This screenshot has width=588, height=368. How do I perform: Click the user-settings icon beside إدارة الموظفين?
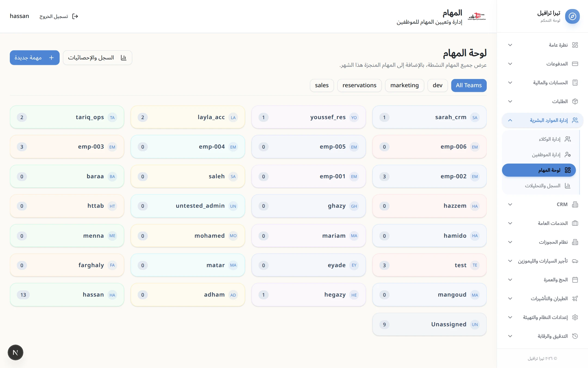tap(568, 155)
